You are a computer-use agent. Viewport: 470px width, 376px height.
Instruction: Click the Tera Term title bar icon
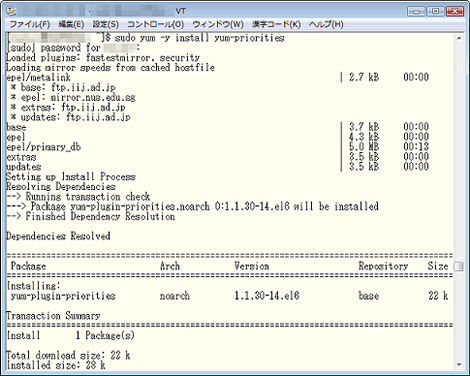click(x=11, y=11)
